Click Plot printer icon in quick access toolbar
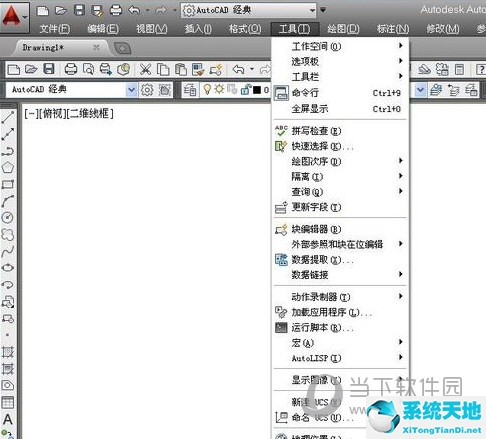The image size is (486, 439). coord(116,10)
